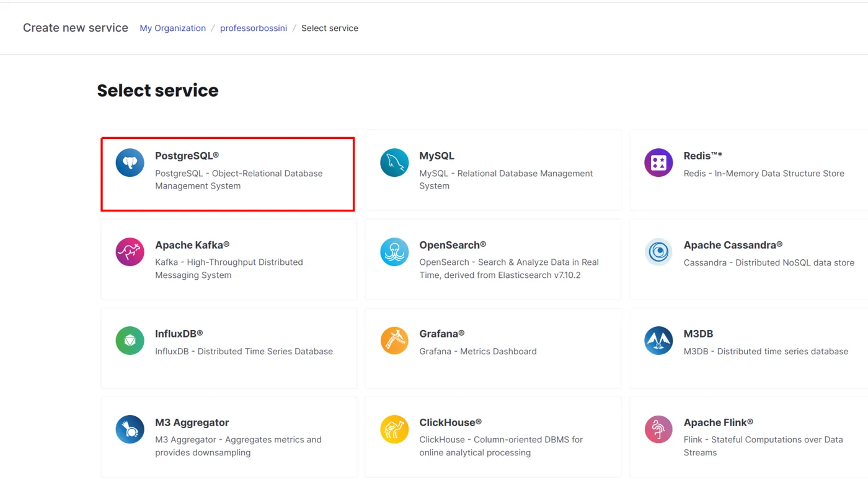Click 'Flink - Stateful Computations over Data Streams' description
The image size is (868, 482).
(763, 446)
